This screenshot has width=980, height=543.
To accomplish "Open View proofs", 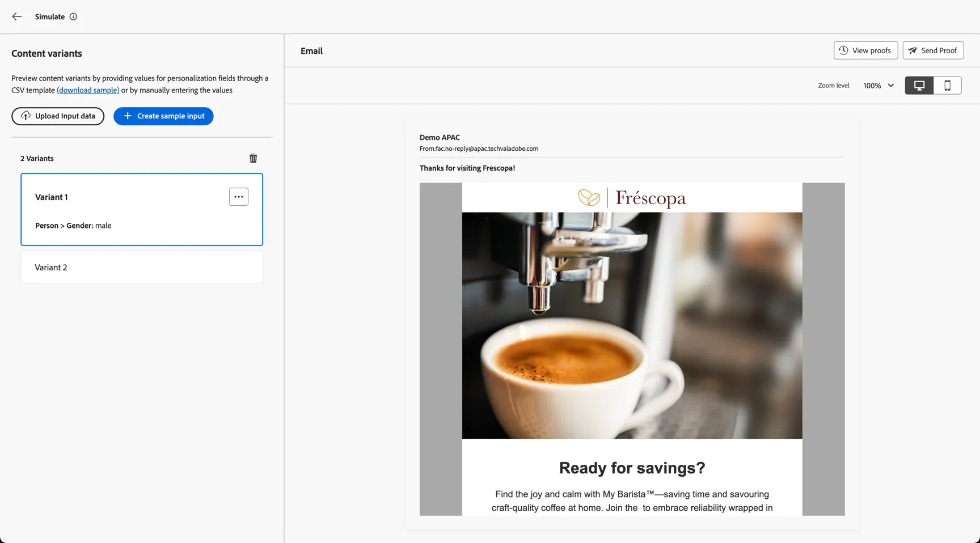I will click(865, 50).
